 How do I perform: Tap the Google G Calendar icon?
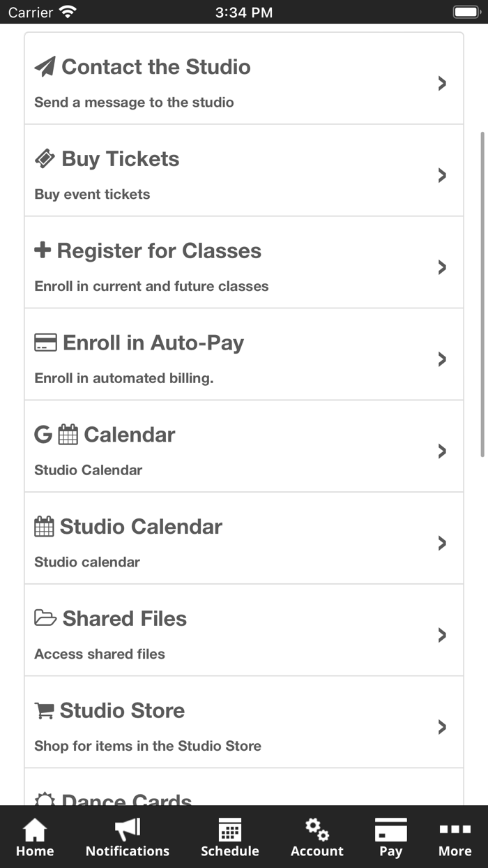click(43, 435)
